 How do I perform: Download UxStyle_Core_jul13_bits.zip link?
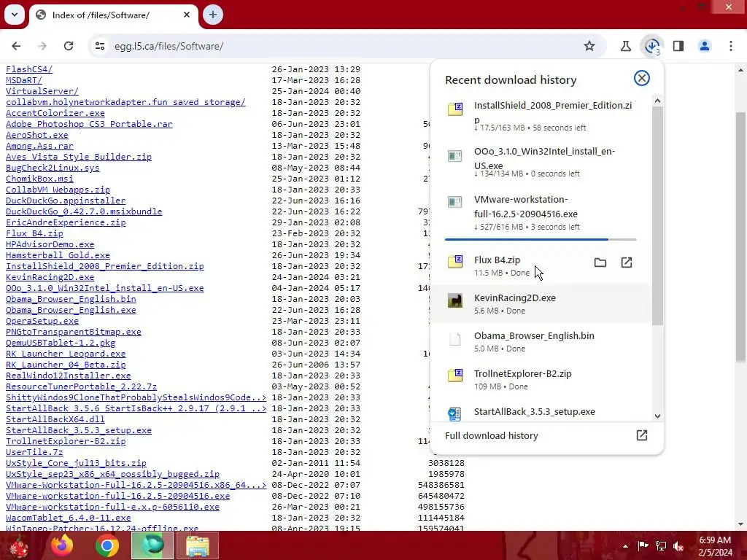point(76,463)
